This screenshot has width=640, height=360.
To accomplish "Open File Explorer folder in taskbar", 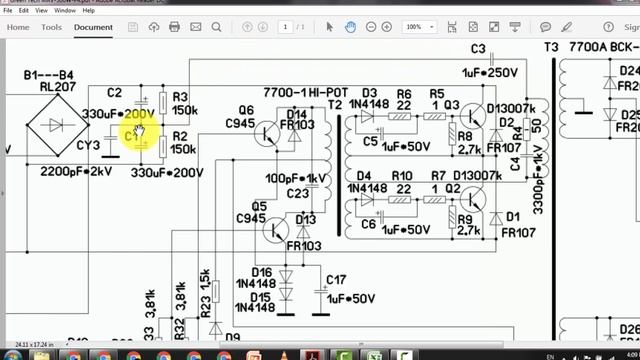I will 42,356.
